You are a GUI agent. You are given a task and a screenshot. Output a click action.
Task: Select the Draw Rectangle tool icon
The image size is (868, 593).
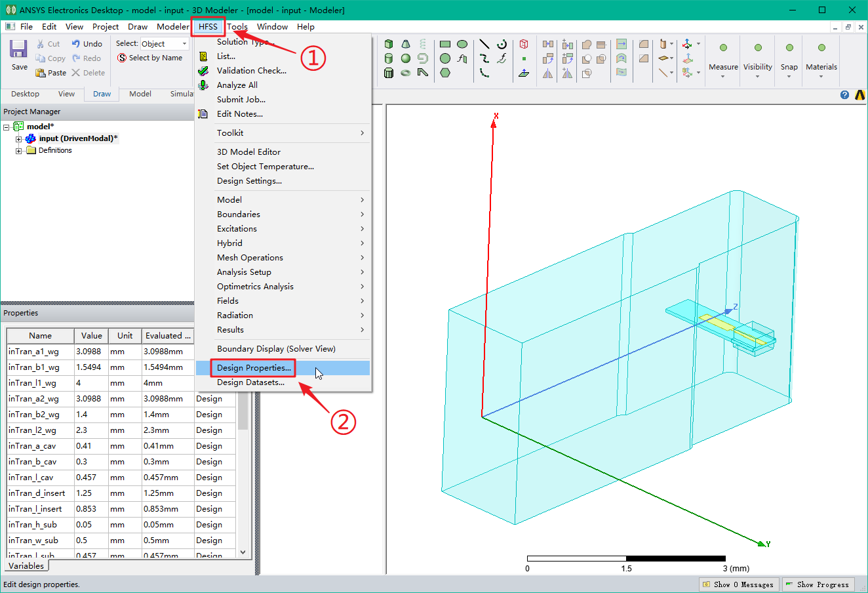(x=445, y=44)
